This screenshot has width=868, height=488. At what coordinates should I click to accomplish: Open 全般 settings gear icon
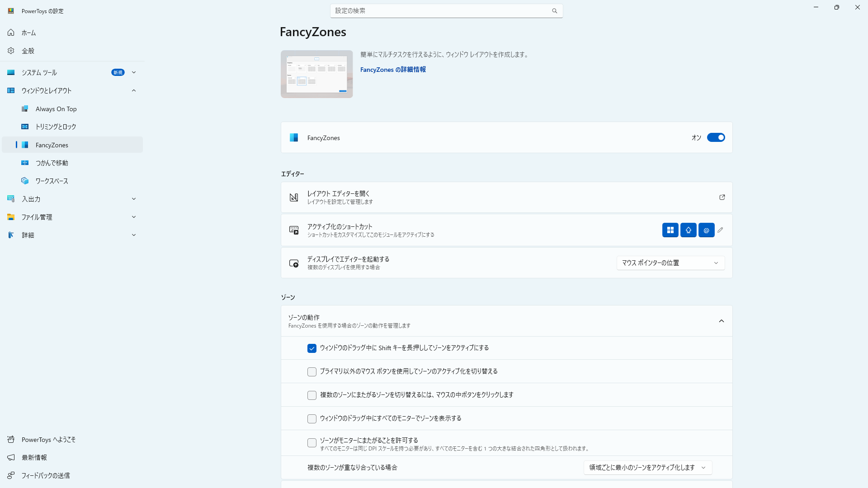click(x=11, y=51)
